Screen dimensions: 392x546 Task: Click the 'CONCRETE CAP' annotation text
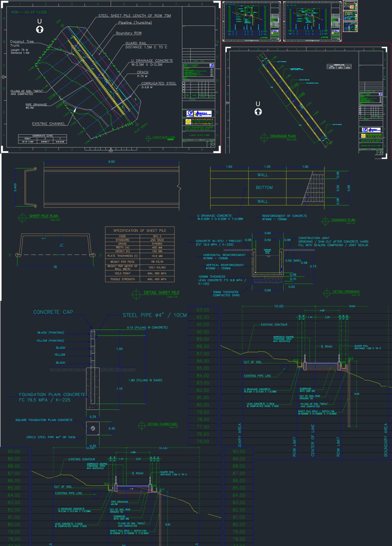click(x=53, y=312)
